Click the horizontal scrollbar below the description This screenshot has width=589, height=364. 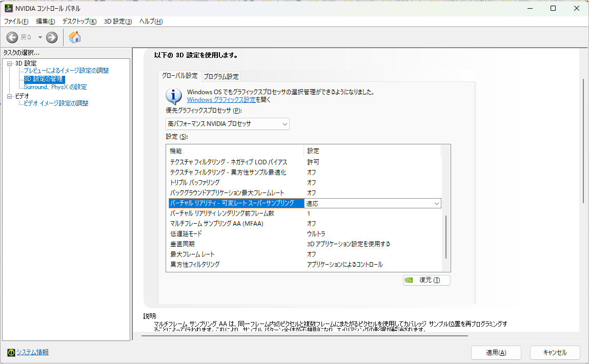pyautogui.click(x=304, y=336)
